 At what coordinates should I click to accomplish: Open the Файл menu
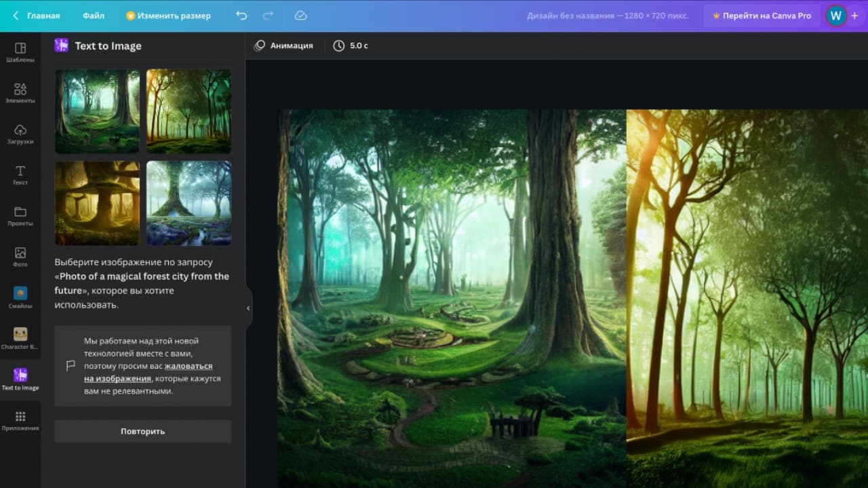94,16
